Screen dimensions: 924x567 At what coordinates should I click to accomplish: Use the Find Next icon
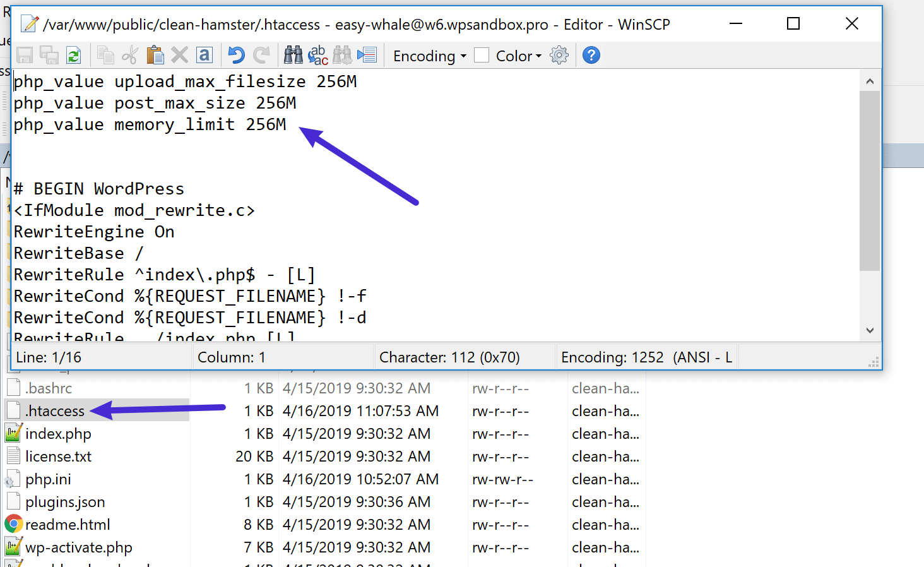[x=342, y=55]
